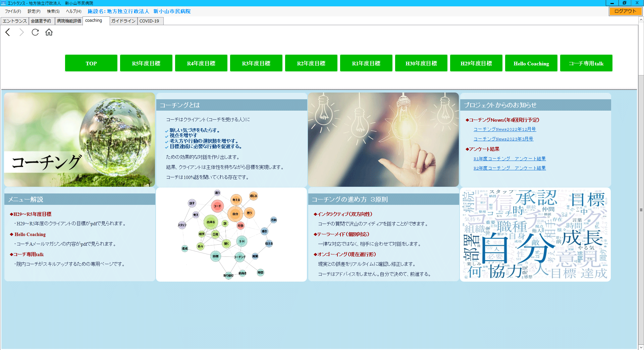
Task: Open the ヘルプ(H) menu
Action: 73,11
